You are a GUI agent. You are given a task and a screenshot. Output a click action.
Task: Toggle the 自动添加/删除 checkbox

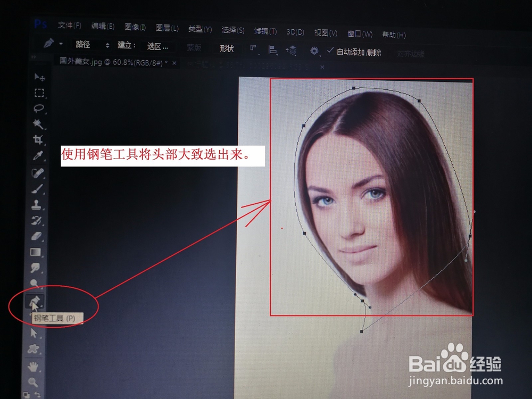point(330,51)
